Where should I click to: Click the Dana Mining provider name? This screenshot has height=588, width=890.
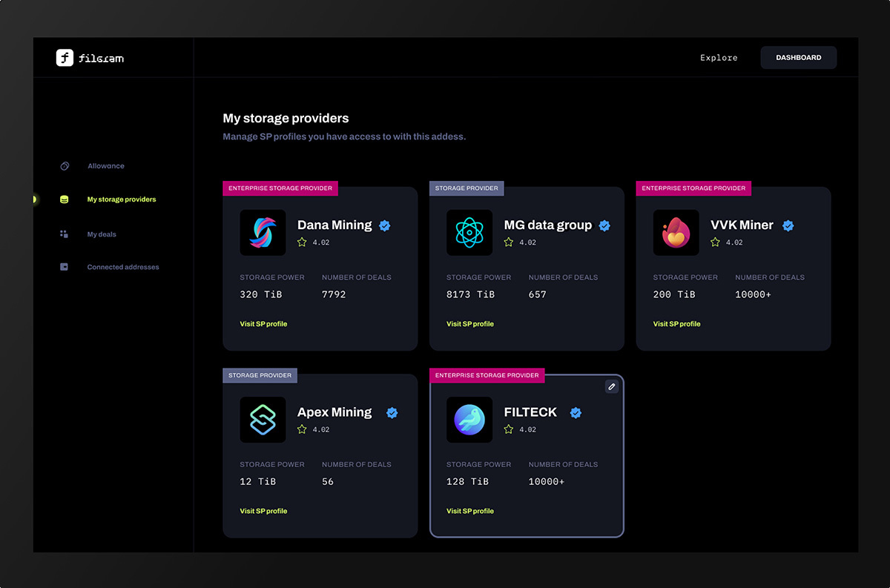334,225
